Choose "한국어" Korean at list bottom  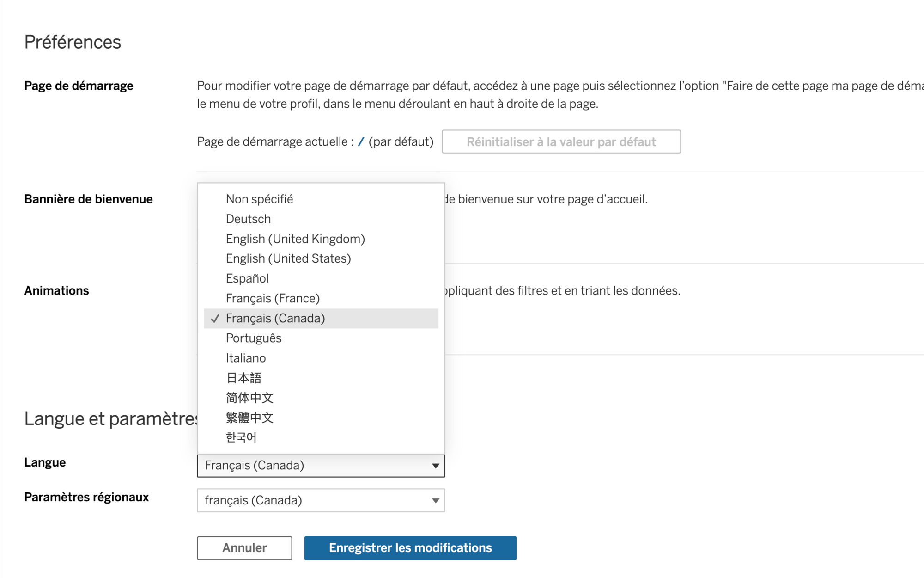tap(241, 437)
